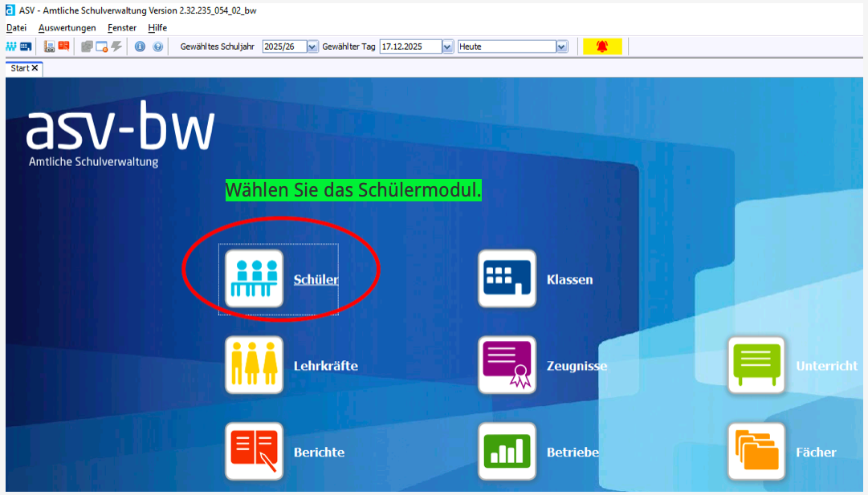Open the Schüler module icon

click(254, 279)
